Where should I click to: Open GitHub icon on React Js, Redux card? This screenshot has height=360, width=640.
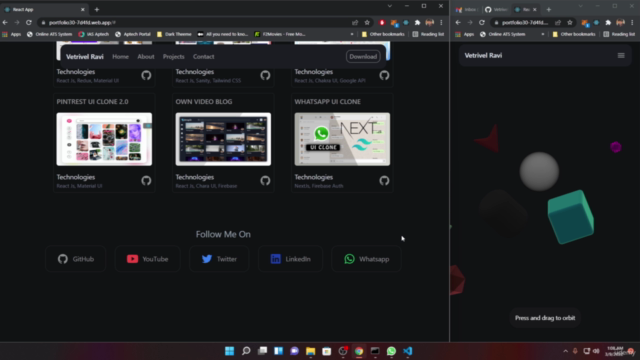tap(146, 75)
